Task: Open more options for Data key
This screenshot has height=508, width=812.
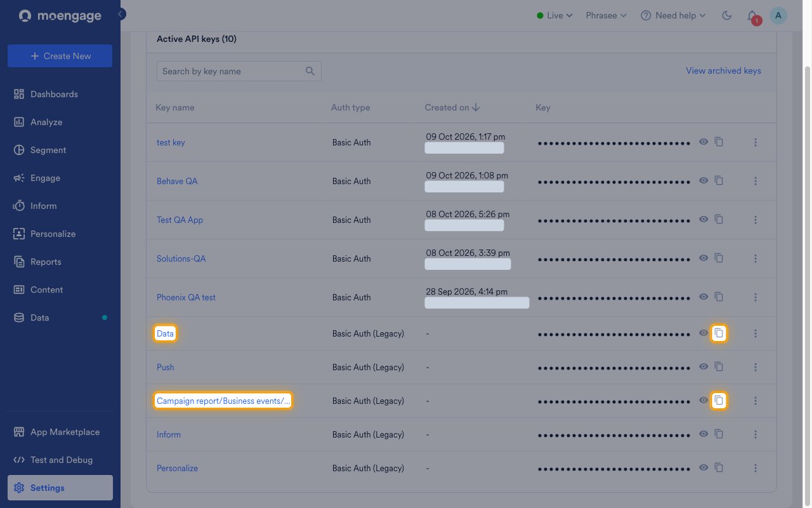Action: (x=756, y=333)
